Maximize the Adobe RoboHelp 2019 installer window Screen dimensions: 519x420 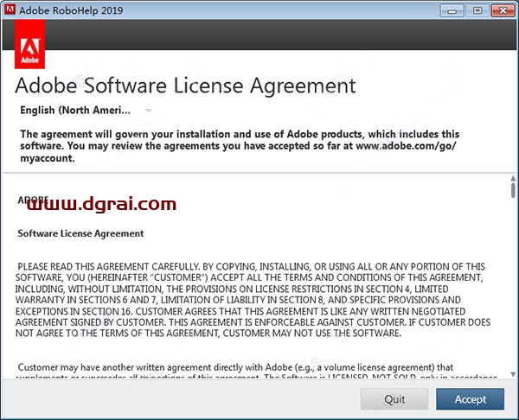[x=476, y=11]
